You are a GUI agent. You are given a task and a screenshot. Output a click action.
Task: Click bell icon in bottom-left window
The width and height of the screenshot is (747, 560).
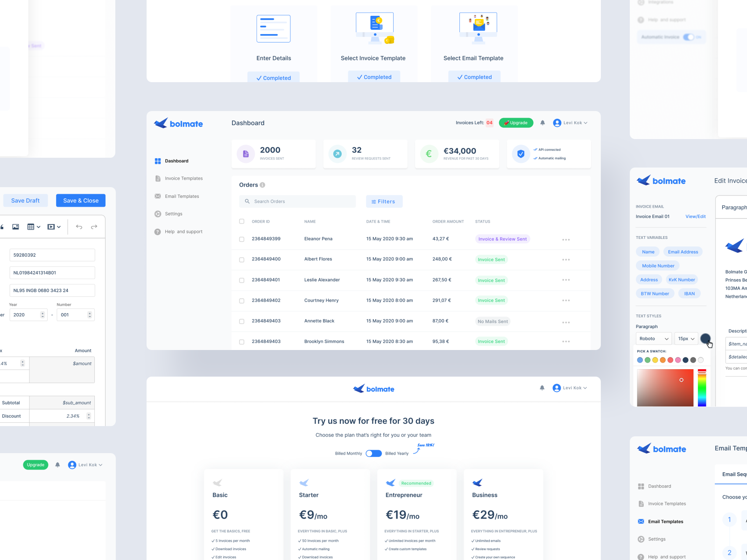[57, 465]
